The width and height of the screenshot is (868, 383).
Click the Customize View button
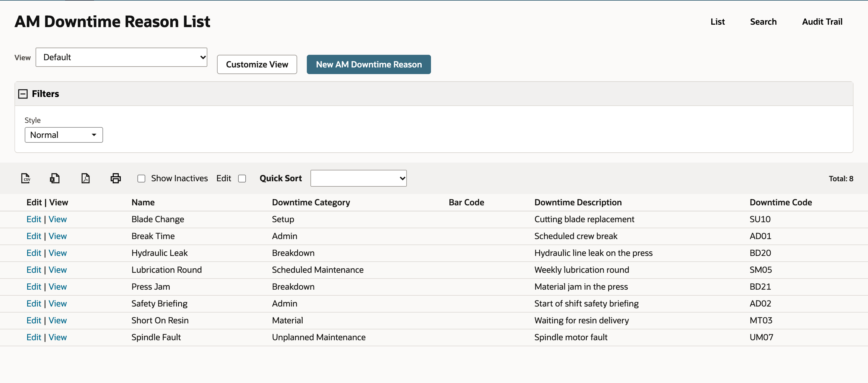257,64
